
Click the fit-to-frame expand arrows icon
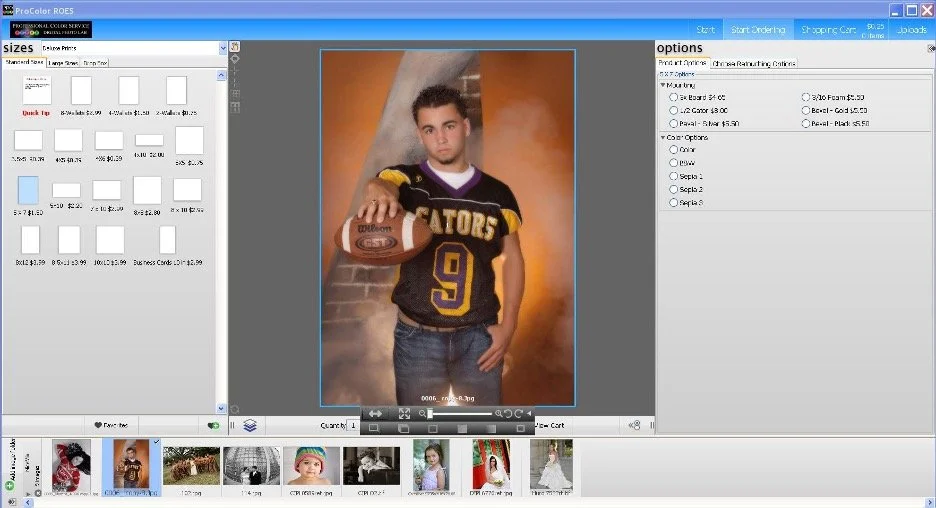(404, 413)
